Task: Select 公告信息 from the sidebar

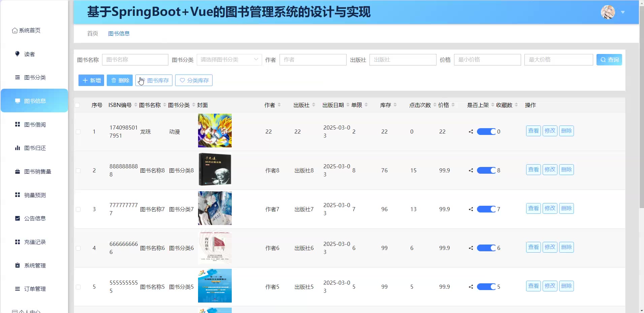Action: click(34, 218)
